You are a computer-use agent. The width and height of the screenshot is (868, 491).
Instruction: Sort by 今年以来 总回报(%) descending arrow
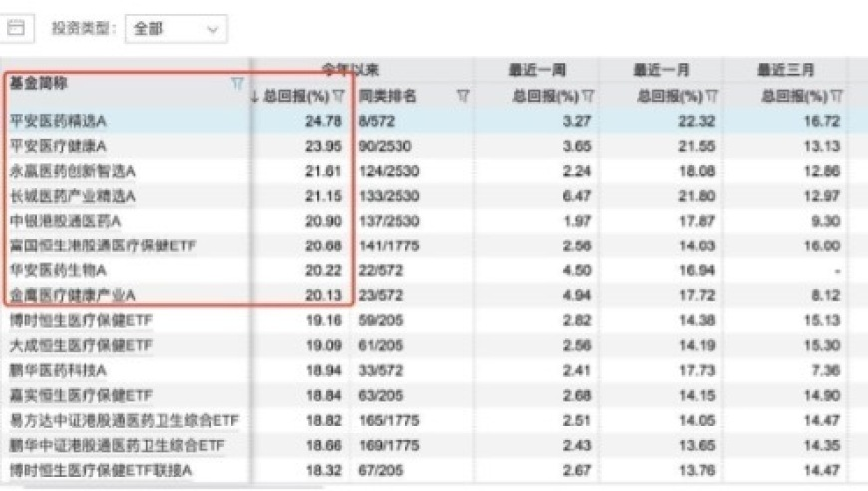coord(255,97)
